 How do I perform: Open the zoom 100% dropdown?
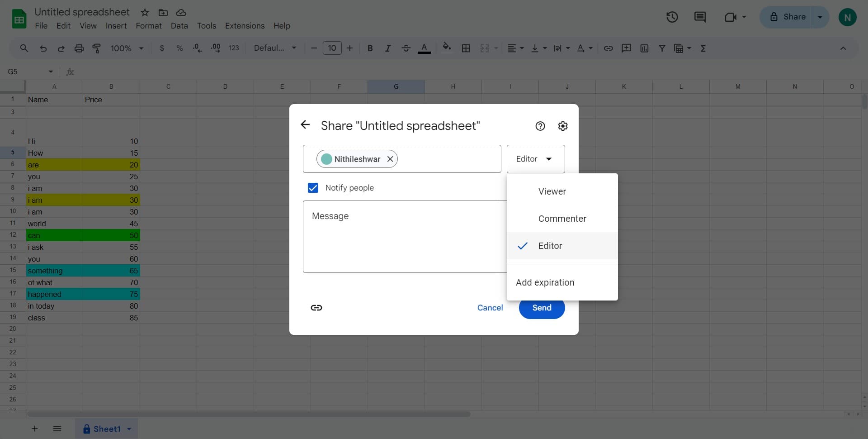point(127,48)
